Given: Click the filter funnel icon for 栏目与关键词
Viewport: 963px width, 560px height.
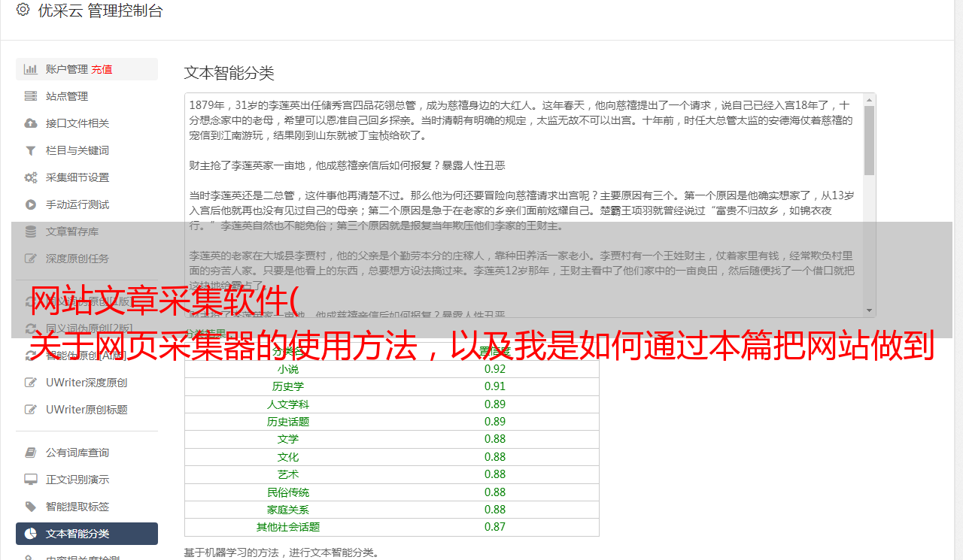Looking at the screenshot, I should point(31,150).
